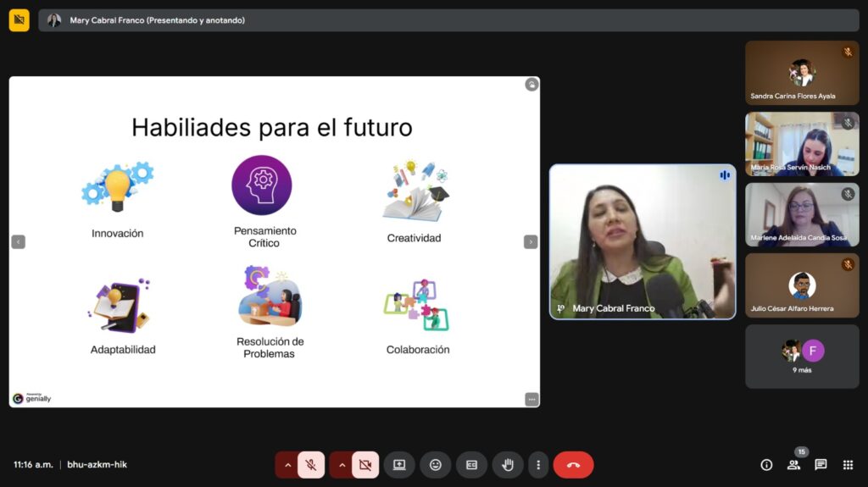The image size is (868, 487).
Task: Open the activities grid icon
Action: 848,465
